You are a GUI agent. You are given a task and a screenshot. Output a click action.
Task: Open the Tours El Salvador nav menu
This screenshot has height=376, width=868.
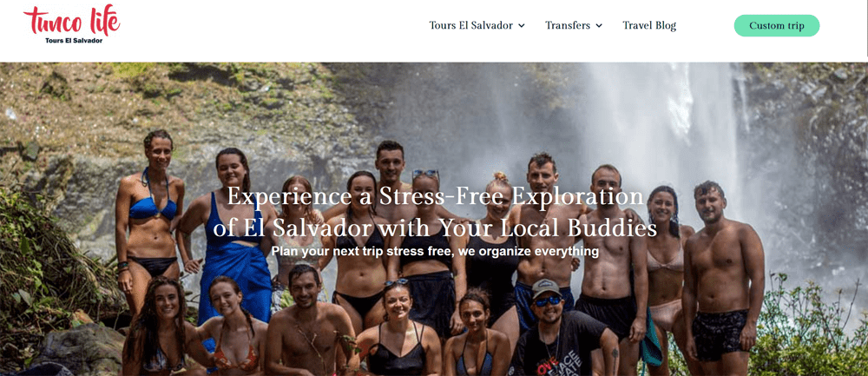pyautogui.click(x=471, y=25)
